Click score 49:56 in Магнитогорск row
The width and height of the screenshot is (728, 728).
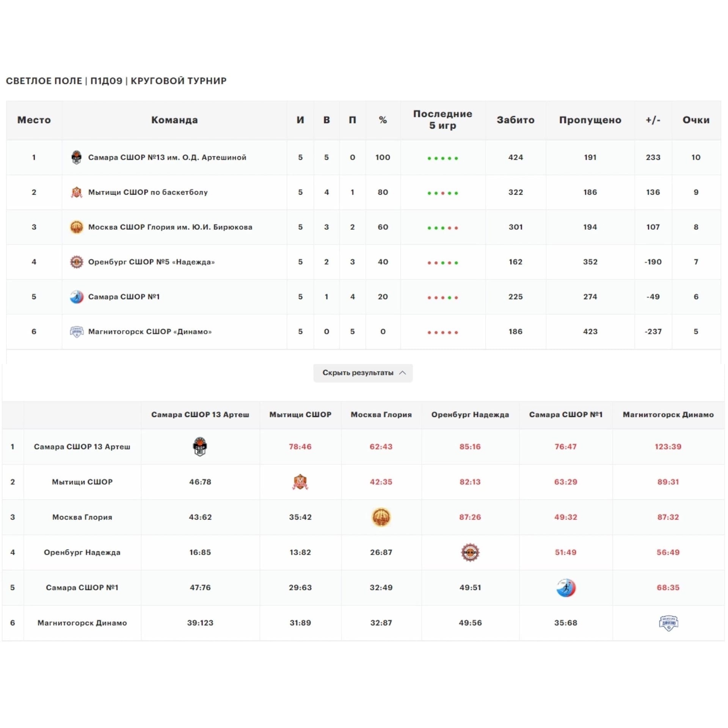point(470,623)
